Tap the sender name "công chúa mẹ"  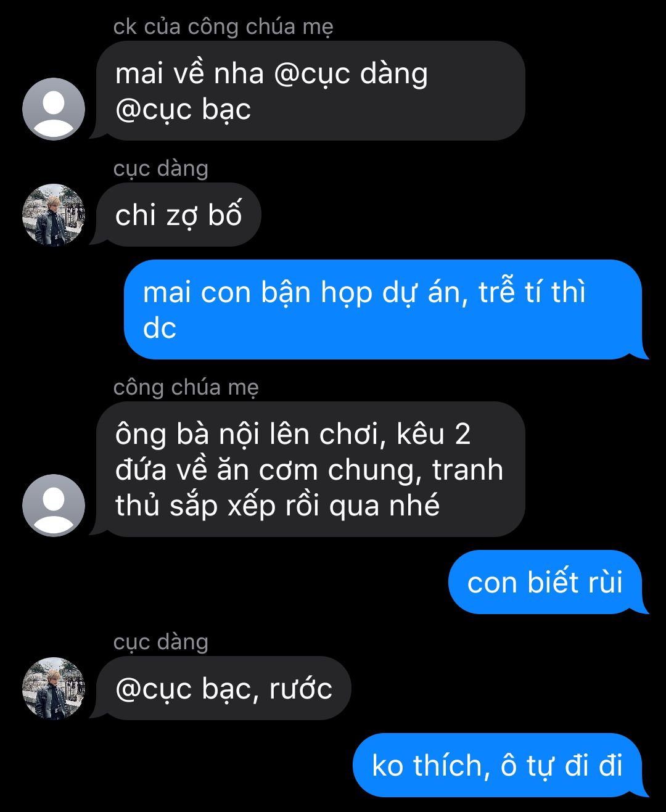(x=186, y=388)
